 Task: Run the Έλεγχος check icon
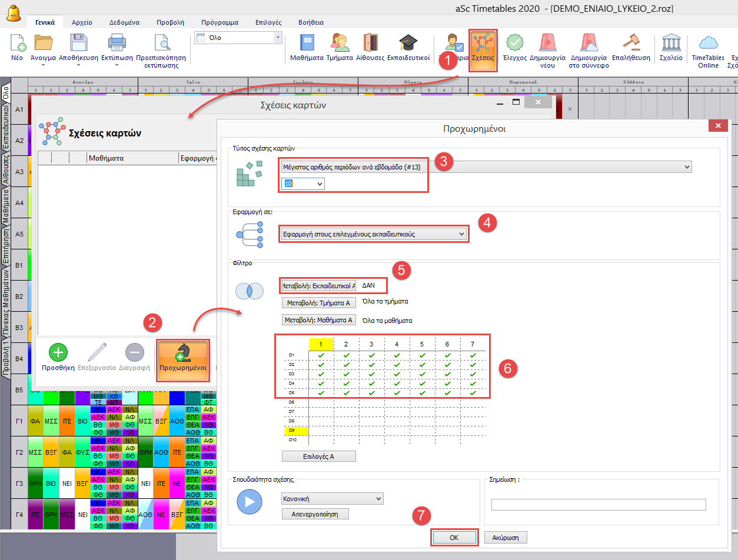pyautogui.click(x=515, y=44)
